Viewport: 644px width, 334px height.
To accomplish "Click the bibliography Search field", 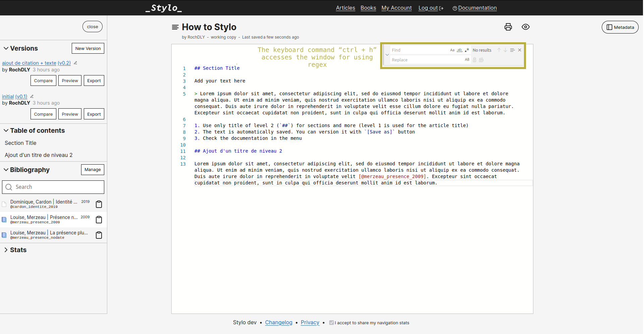I will coord(53,187).
